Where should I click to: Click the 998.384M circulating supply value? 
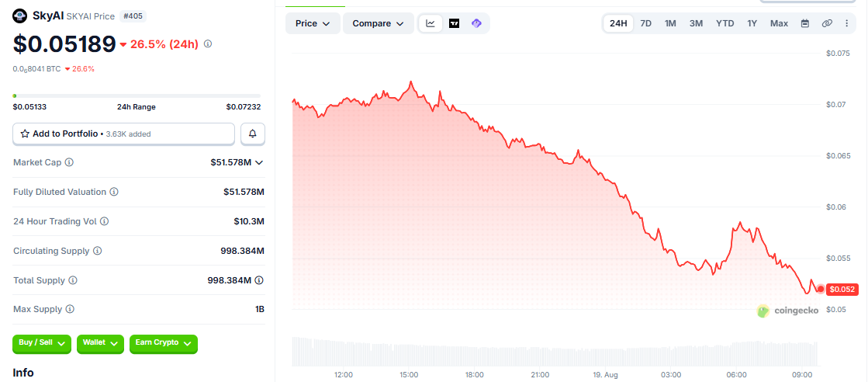pos(243,251)
